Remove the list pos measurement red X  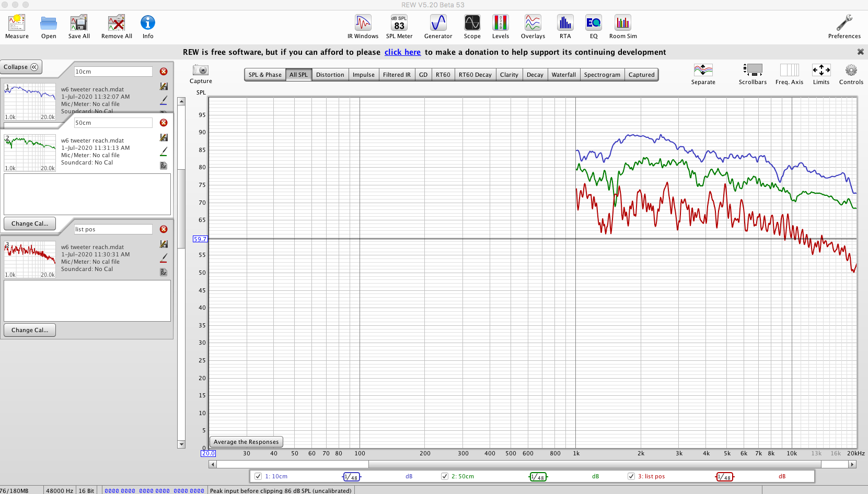[164, 229]
